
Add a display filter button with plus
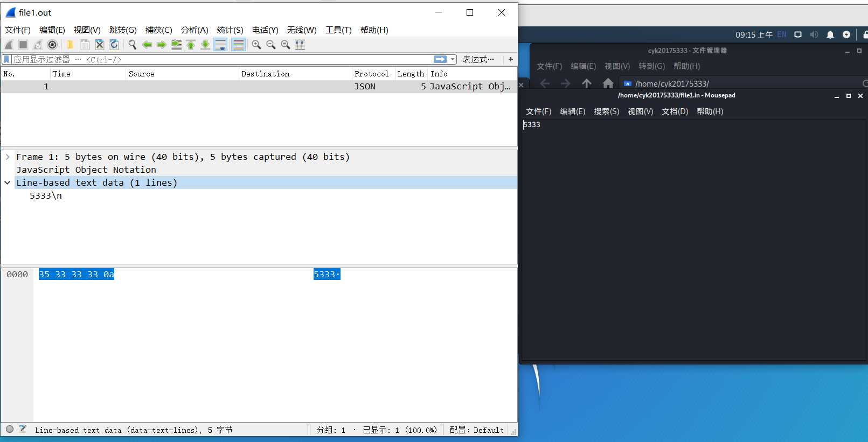511,59
